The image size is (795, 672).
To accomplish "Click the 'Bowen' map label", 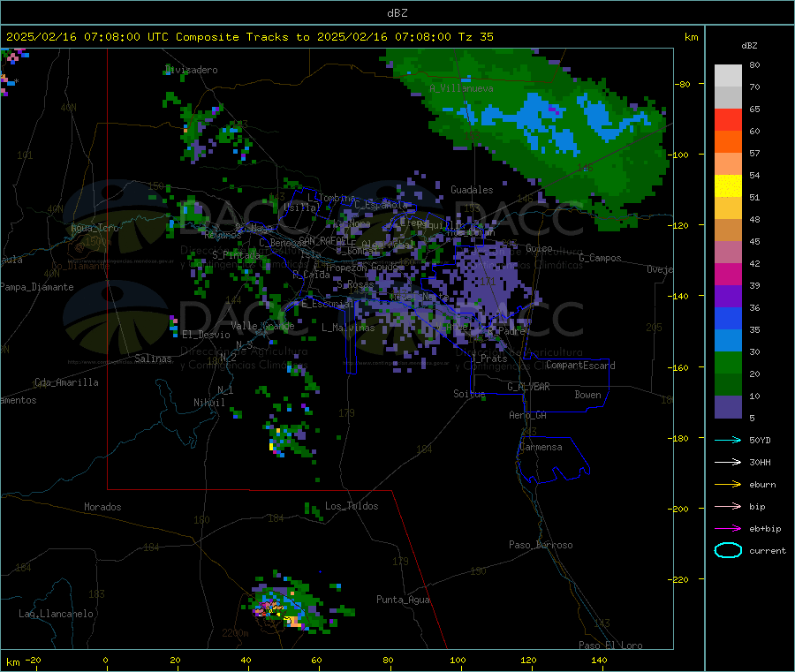I will [587, 395].
